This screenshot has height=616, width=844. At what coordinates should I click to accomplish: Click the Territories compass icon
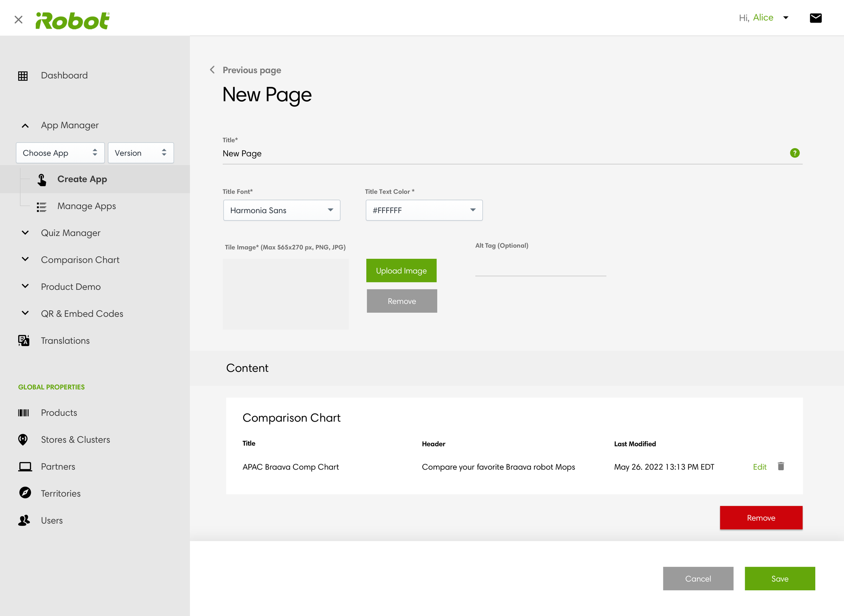tap(25, 493)
